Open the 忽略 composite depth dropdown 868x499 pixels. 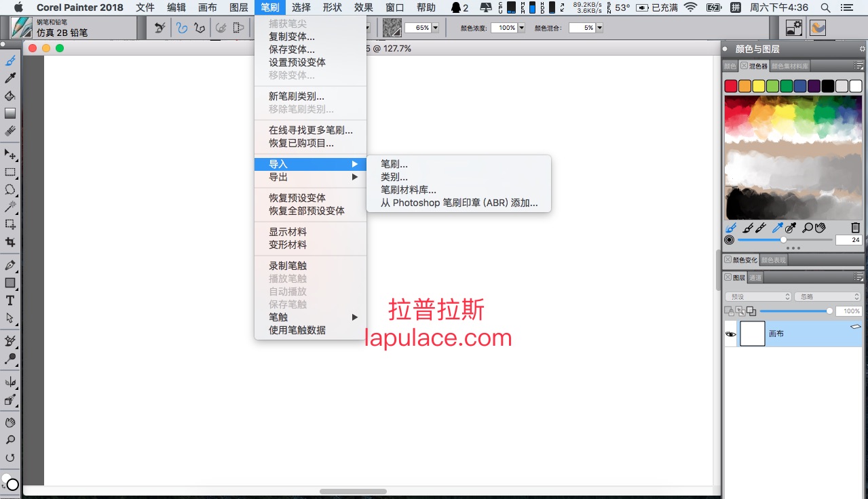(x=828, y=296)
